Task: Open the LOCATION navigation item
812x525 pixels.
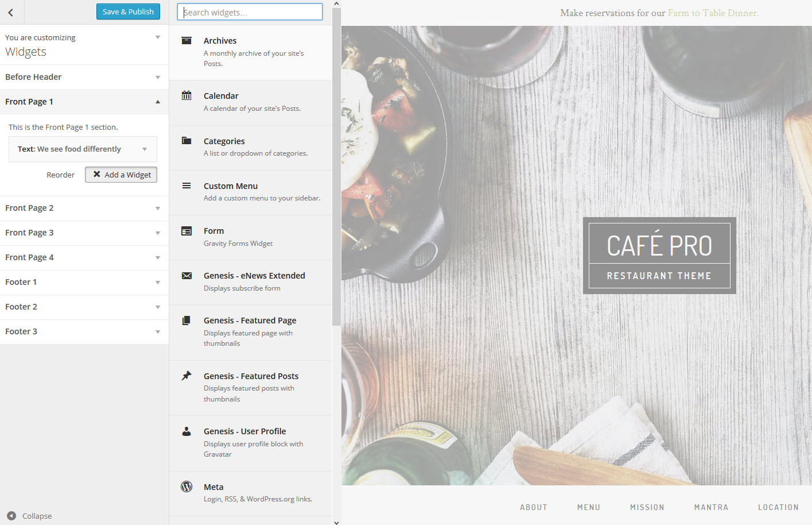Action: [778, 507]
